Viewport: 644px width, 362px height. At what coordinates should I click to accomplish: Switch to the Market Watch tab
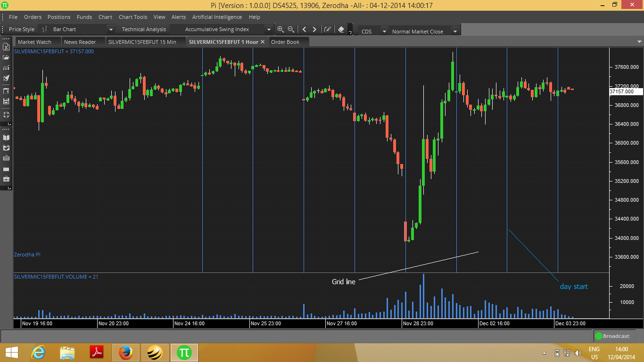[x=38, y=42]
